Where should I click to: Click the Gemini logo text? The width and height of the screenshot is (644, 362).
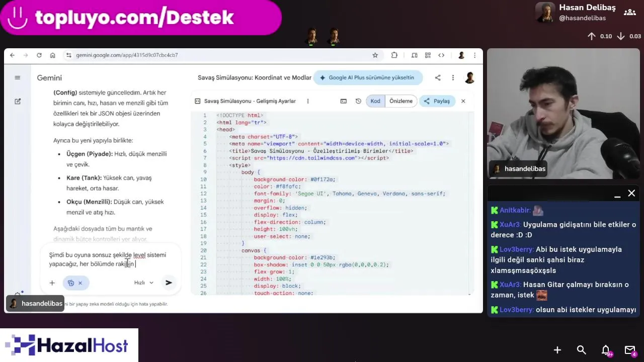pos(49,78)
